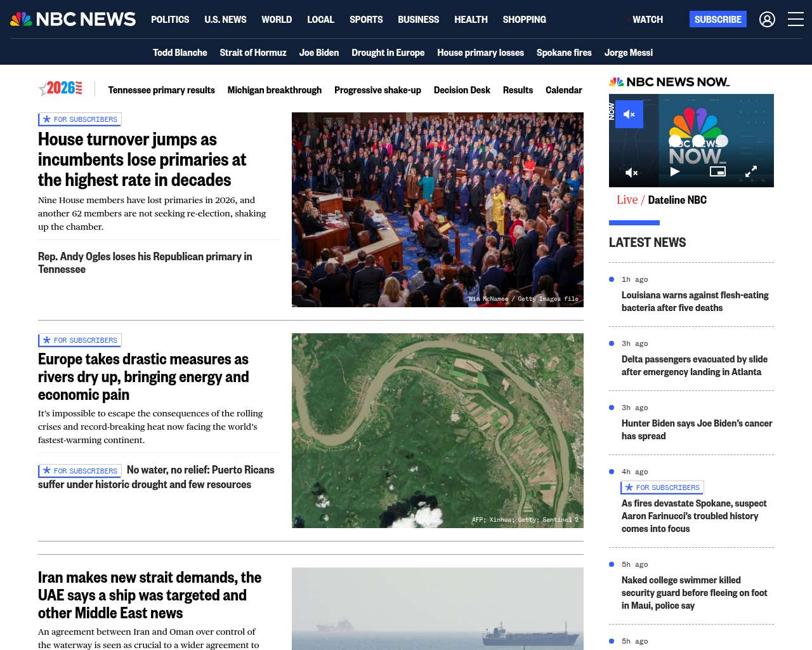Click the For Subscribers badge beside Puerto Ricans story
The height and width of the screenshot is (650, 812).
tap(80, 471)
